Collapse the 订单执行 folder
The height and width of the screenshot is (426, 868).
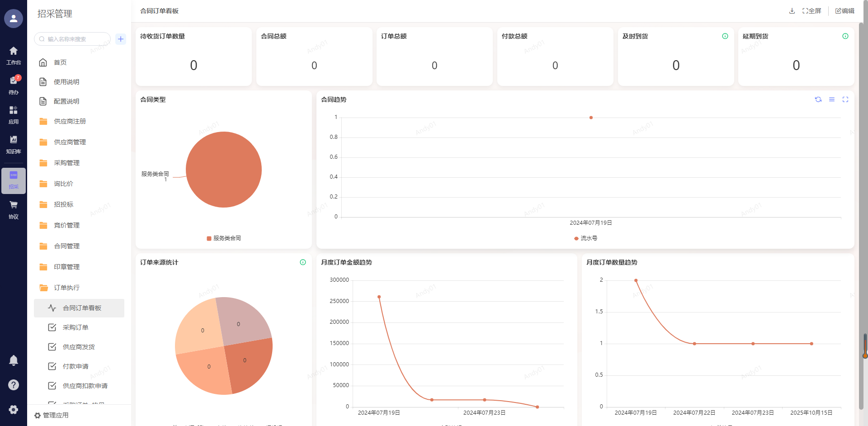(66, 288)
